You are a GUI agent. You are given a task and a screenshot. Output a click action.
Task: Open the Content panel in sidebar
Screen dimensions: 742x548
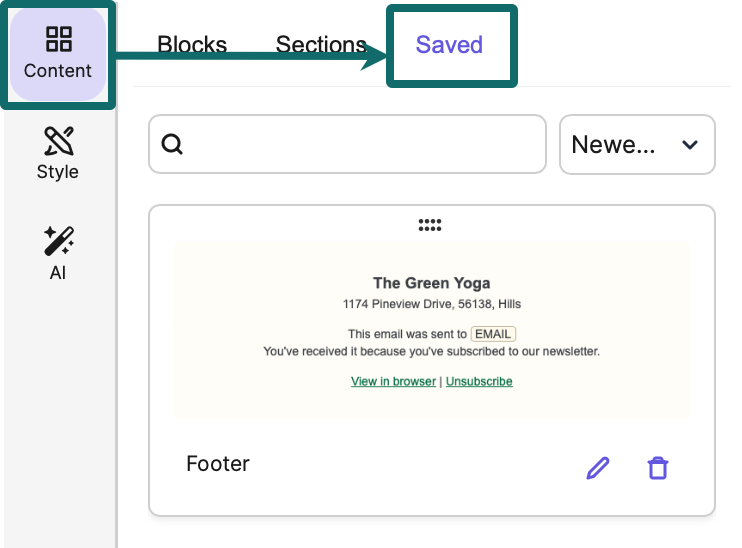pyautogui.click(x=57, y=53)
